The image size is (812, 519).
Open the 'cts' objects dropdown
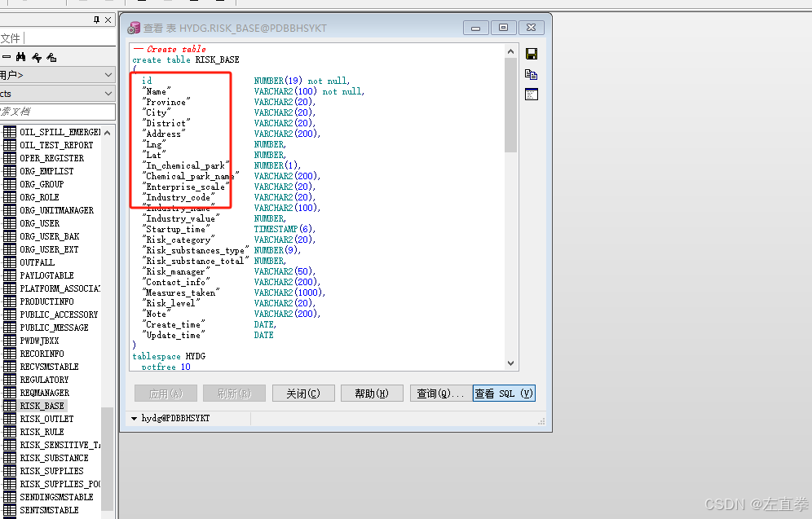pos(108,94)
